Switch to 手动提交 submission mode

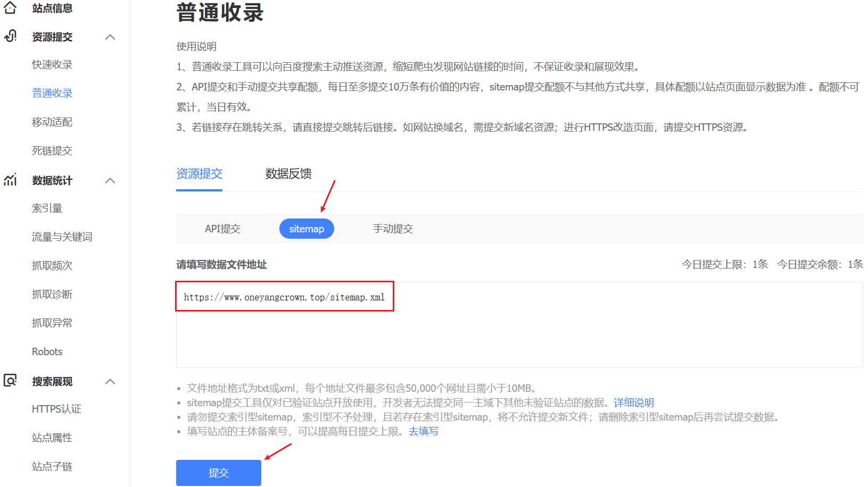pos(393,229)
